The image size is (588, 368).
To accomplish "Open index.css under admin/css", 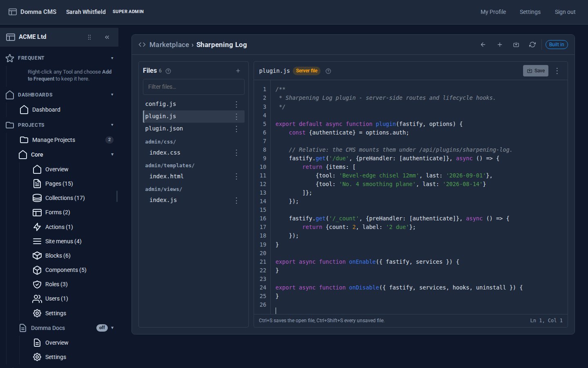I will click(165, 153).
